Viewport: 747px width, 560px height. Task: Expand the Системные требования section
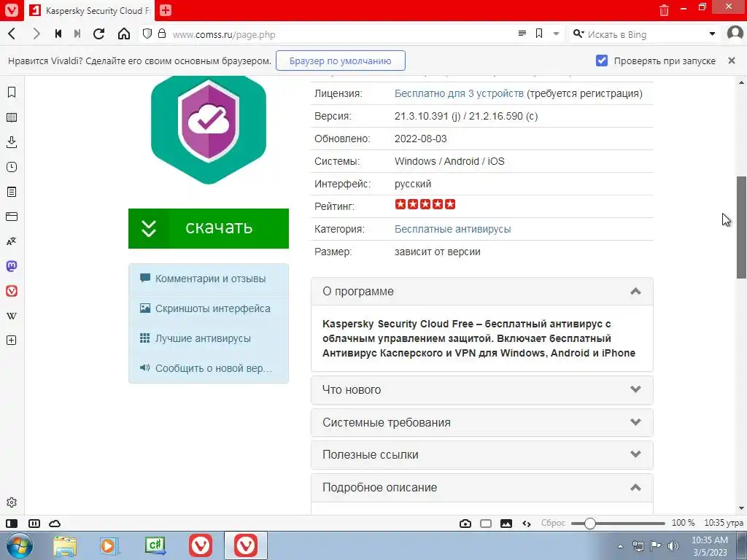coord(481,422)
